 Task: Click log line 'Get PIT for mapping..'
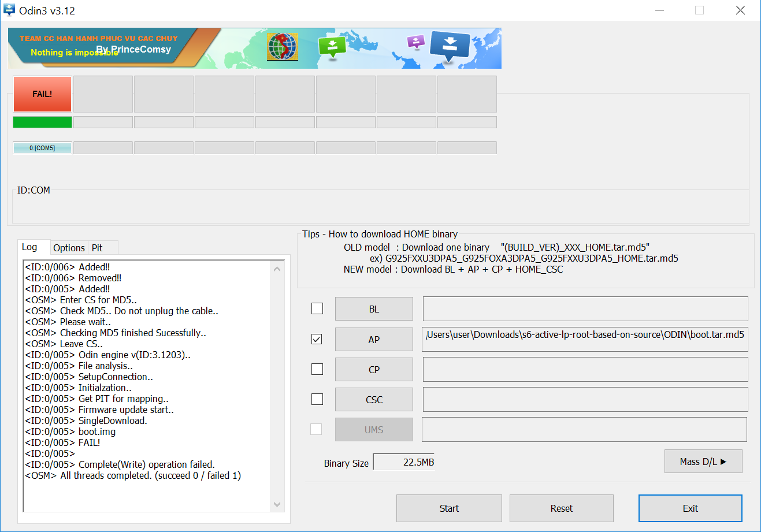[97, 399]
